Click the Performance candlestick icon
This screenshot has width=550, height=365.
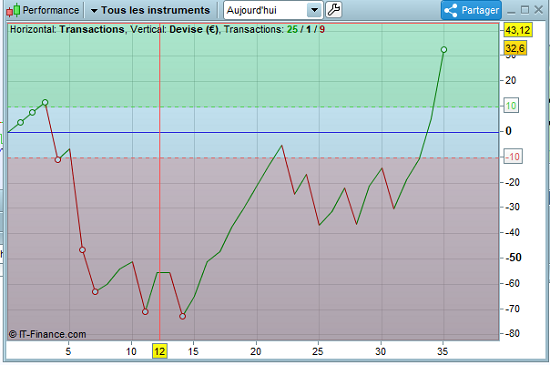click(13, 10)
